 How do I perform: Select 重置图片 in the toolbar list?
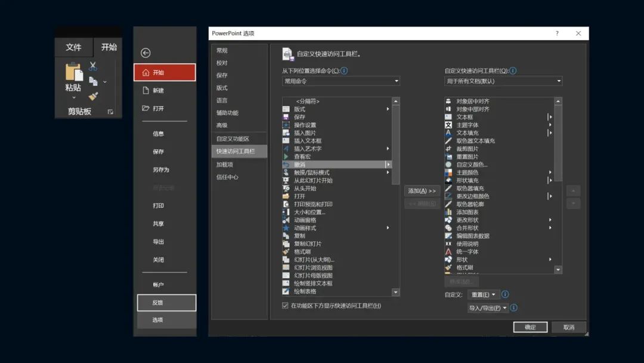pyautogui.click(x=499, y=156)
